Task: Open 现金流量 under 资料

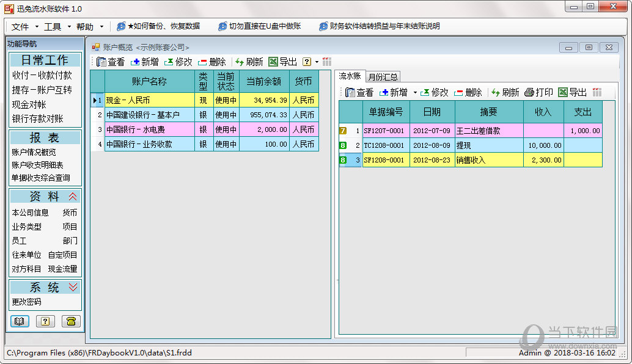Action: pyautogui.click(x=62, y=269)
